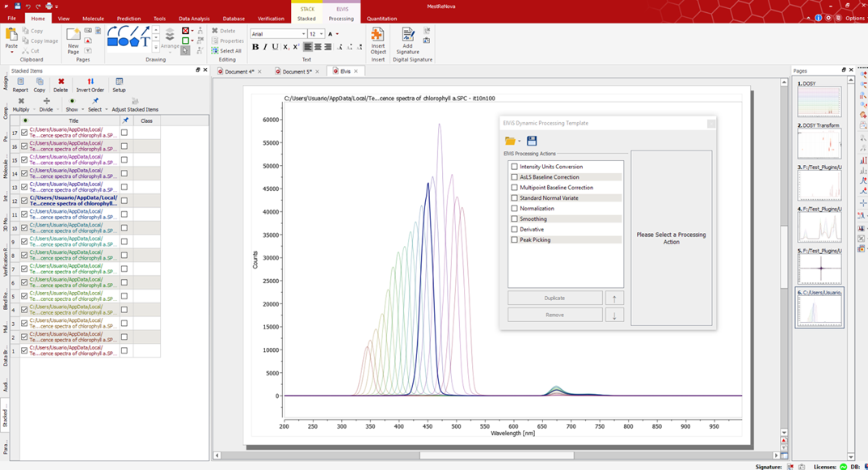Expand the font size dropdown

(322, 34)
